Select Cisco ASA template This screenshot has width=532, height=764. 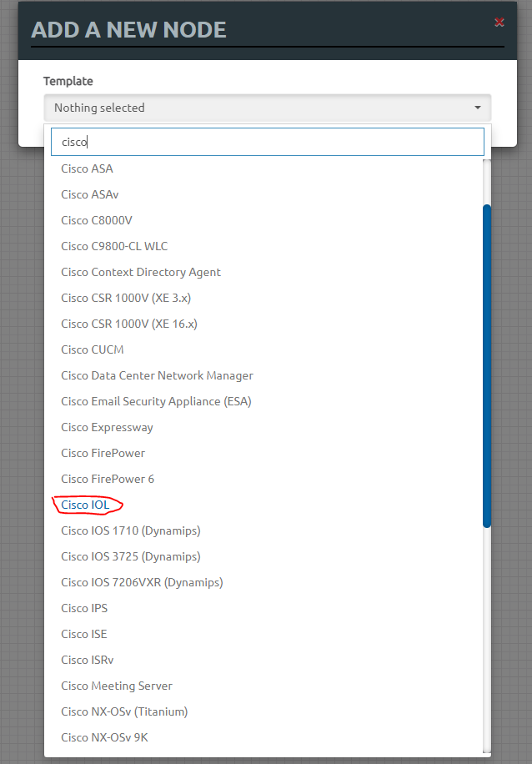tap(87, 168)
